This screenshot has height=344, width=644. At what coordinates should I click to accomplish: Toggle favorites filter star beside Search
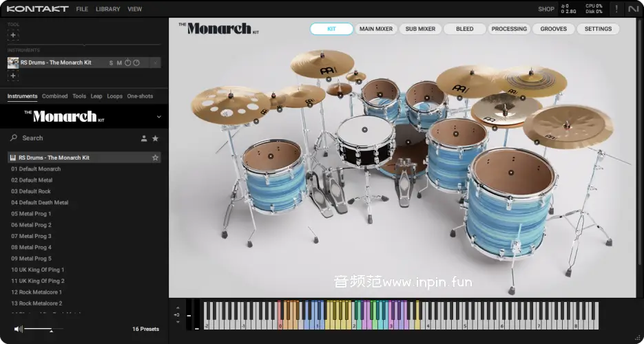click(x=155, y=138)
